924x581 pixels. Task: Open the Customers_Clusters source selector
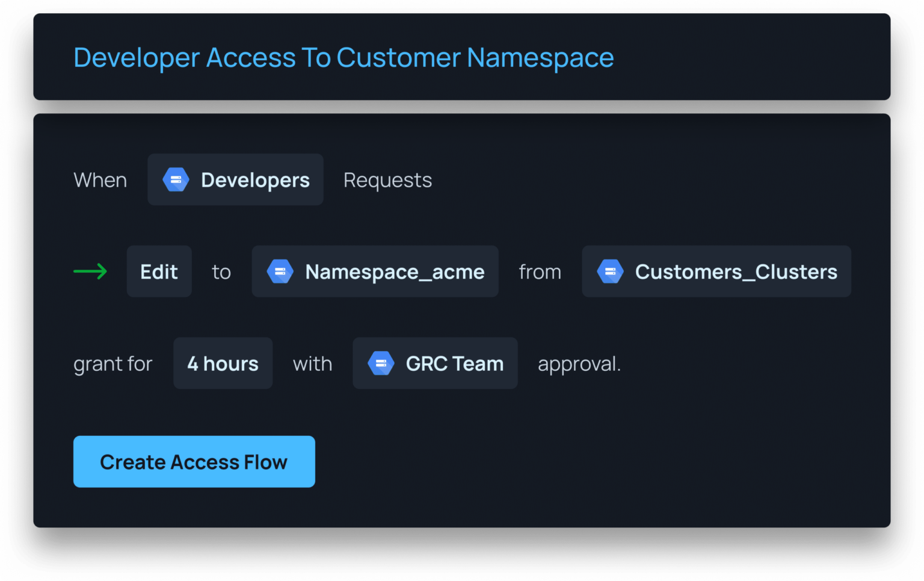tap(716, 272)
